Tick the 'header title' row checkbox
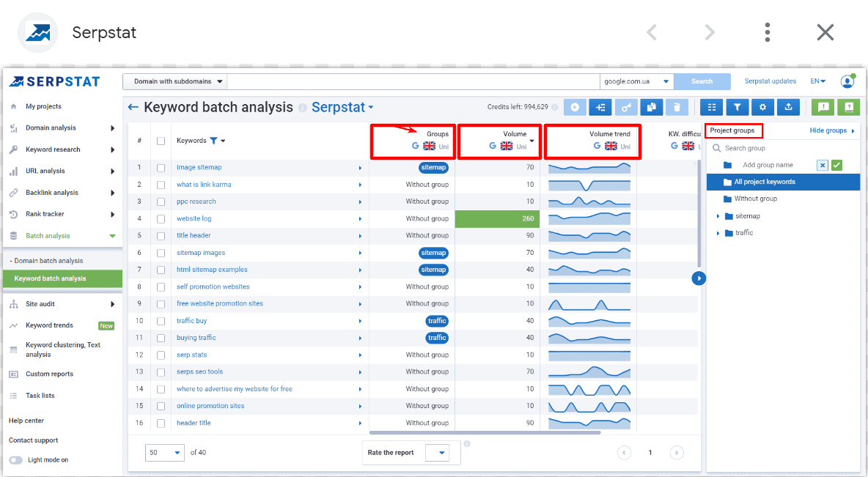 pos(161,424)
